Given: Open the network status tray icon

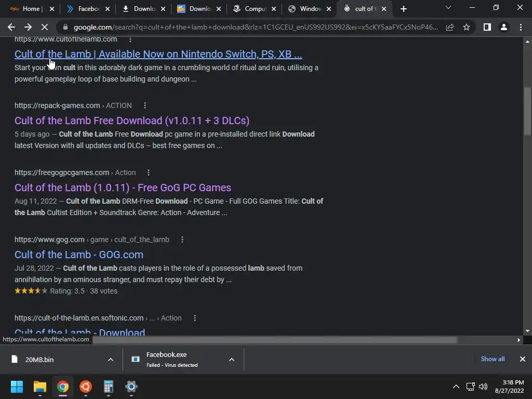Looking at the screenshot, I should pyautogui.click(x=471, y=387).
